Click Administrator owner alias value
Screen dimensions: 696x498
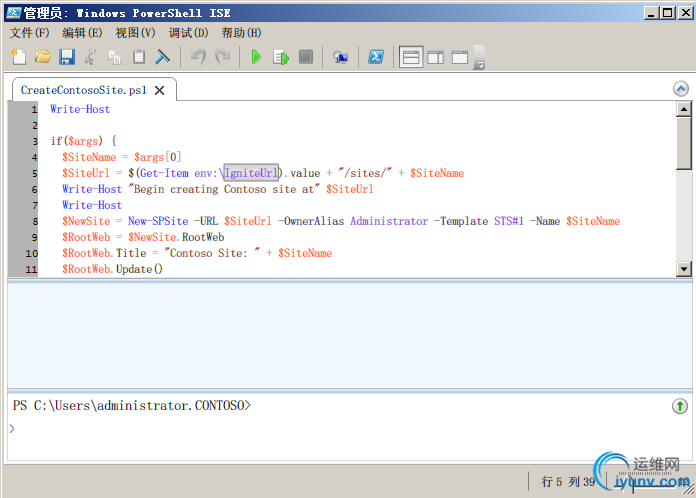(x=389, y=221)
